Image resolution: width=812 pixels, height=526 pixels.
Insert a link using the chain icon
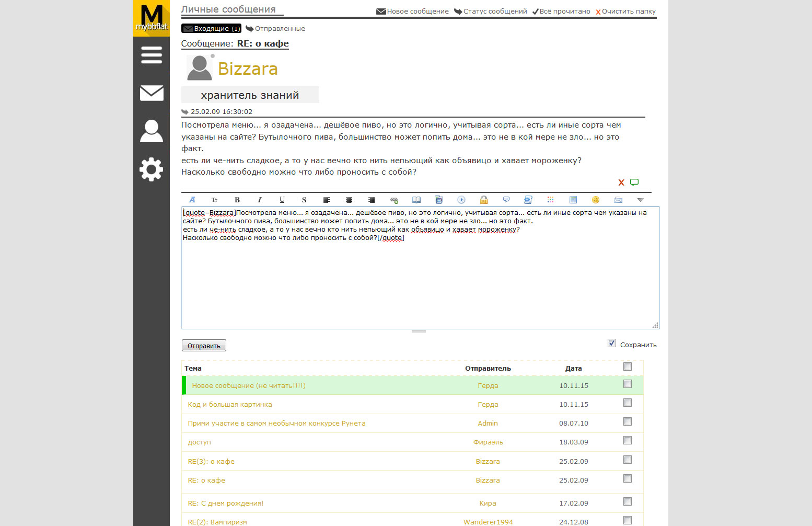[394, 200]
